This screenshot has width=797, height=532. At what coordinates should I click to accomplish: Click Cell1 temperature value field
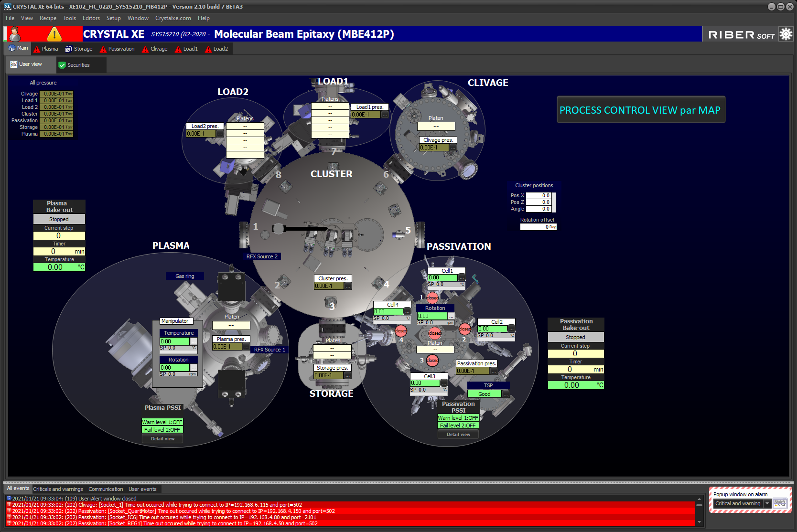[x=443, y=277]
